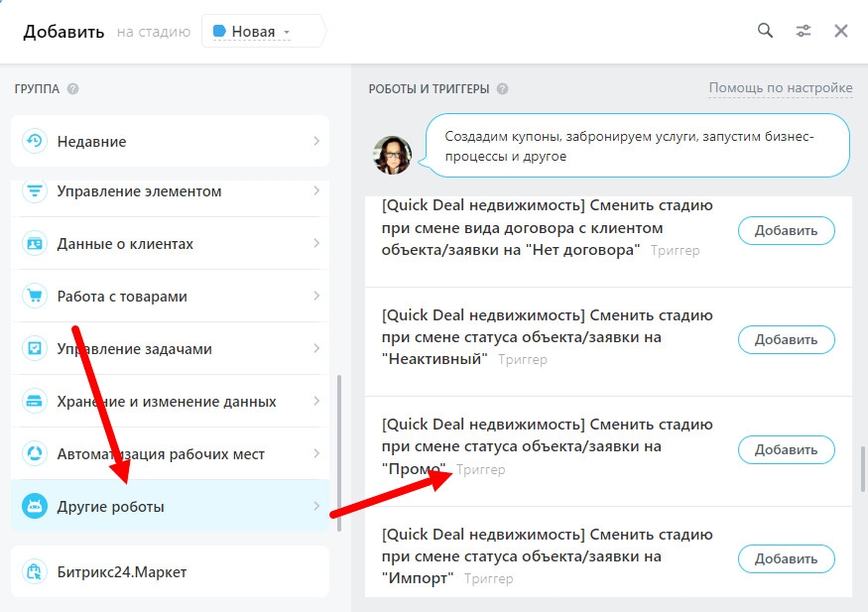This screenshot has width=868, height=612.
Task: Expand the Недавние group chevron
Action: click(x=316, y=141)
